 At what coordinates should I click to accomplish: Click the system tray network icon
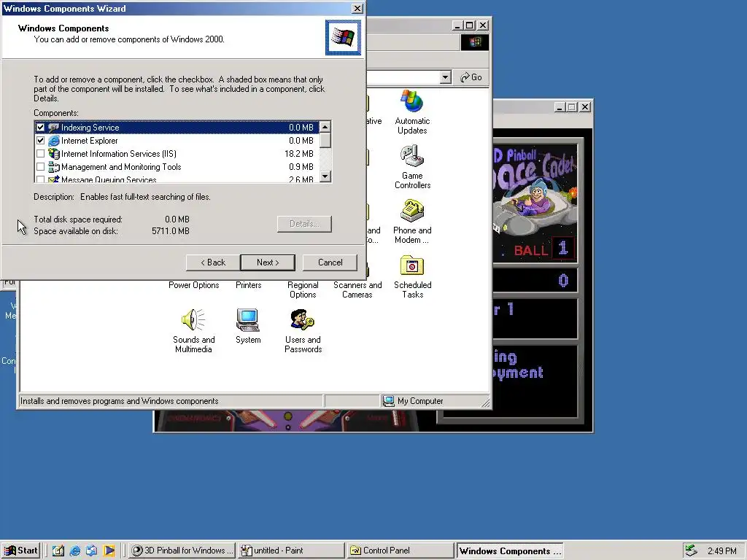pyautogui.click(x=691, y=551)
